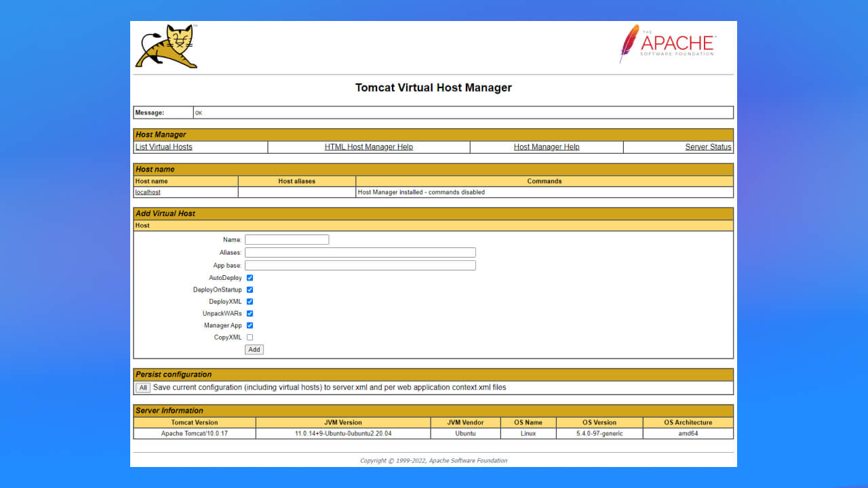This screenshot has height=488, width=868.
Task: Open the List Virtual Hosts link
Action: 164,147
